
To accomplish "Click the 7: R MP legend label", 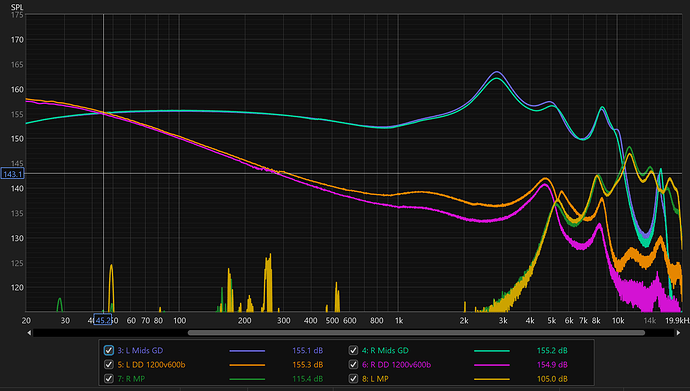I will [x=131, y=379].
